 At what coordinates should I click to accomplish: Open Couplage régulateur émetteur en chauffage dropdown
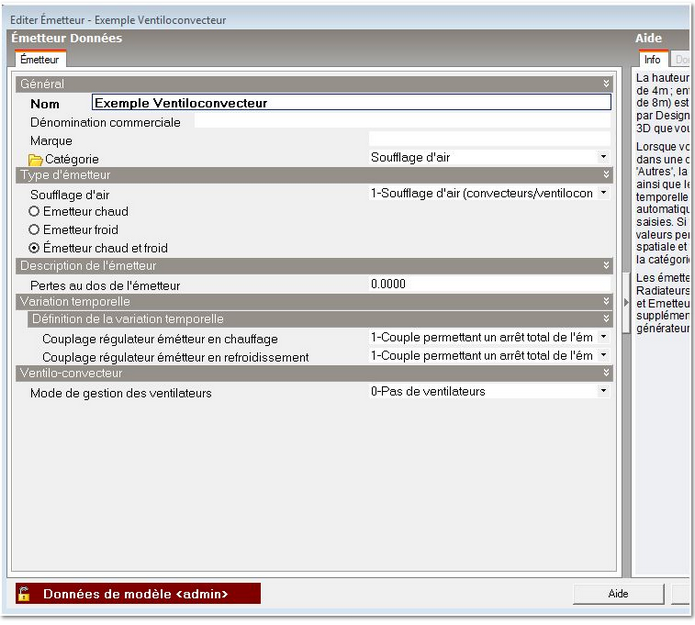pyautogui.click(x=603, y=338)
